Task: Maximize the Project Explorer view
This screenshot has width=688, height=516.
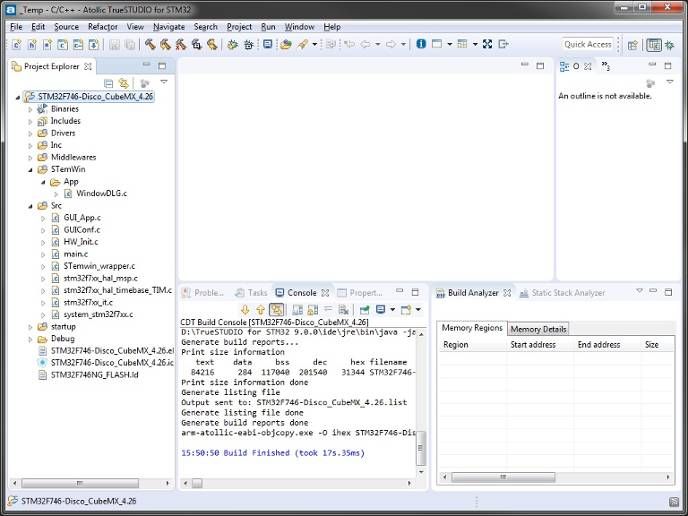Action: 162,66
